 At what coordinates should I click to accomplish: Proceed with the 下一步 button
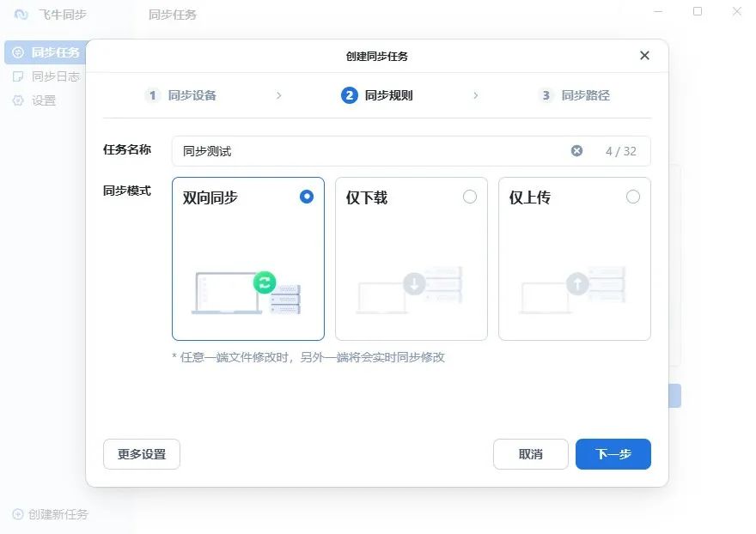(613, 454)
